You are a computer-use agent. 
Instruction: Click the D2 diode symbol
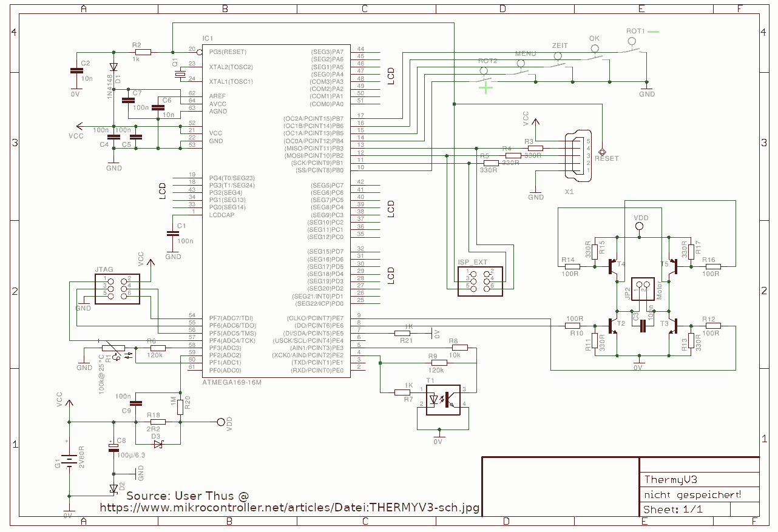113,488
